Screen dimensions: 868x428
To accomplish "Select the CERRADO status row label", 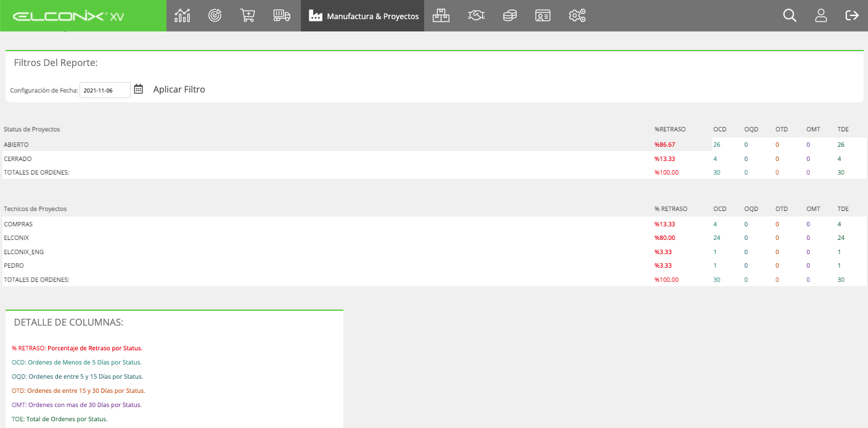I will 18,158.
